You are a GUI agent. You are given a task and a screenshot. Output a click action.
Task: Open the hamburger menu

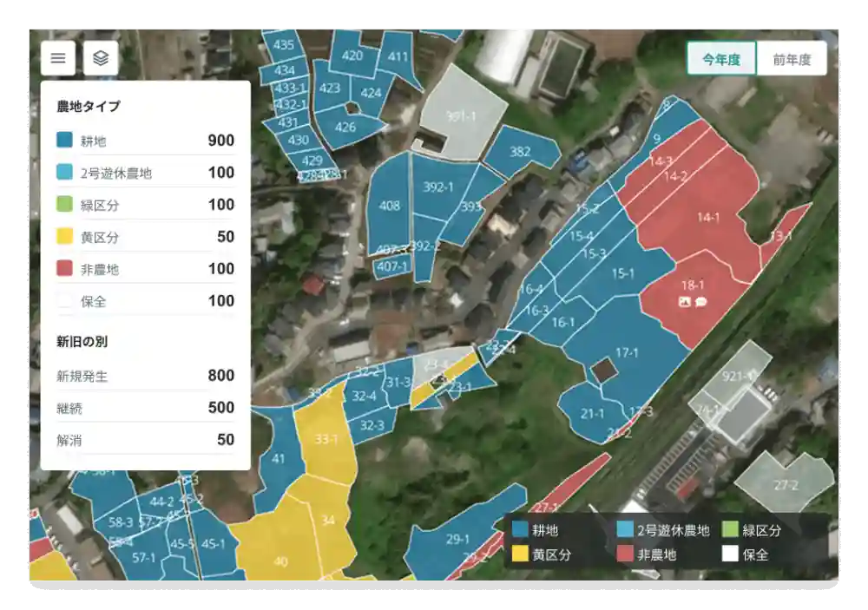point(58,58)
